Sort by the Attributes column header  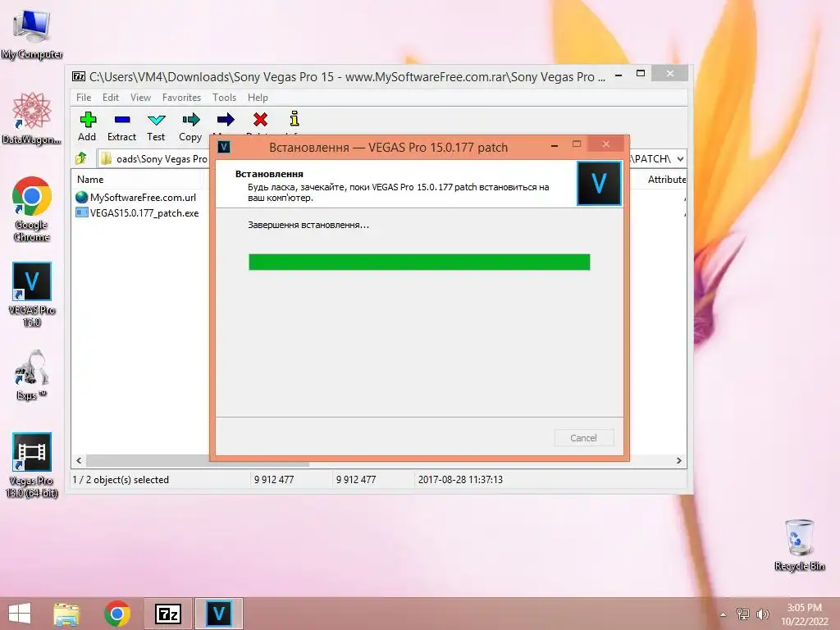[666, 180]
